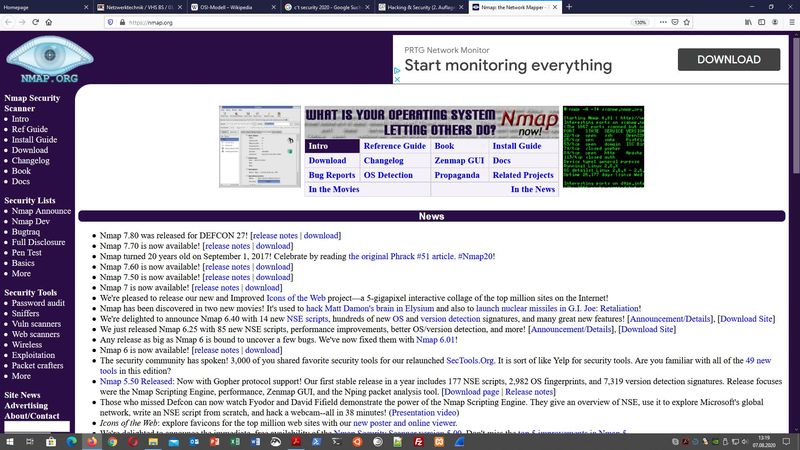Reload the nmap.org page
The width and height of the screenshot is (800, 450).
[35, 22]
